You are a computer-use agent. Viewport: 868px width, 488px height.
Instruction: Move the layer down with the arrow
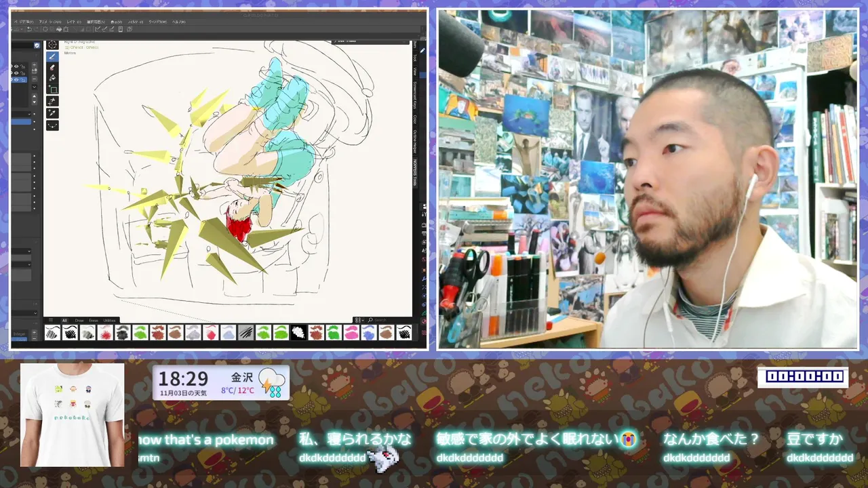click(35, 102)
